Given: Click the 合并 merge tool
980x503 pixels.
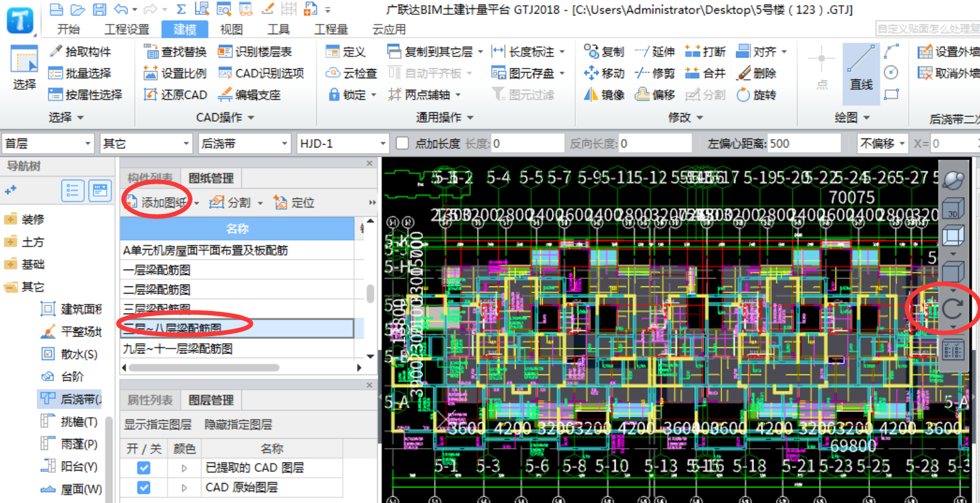Looking at the screenshot, I should [x=705, y=73].
